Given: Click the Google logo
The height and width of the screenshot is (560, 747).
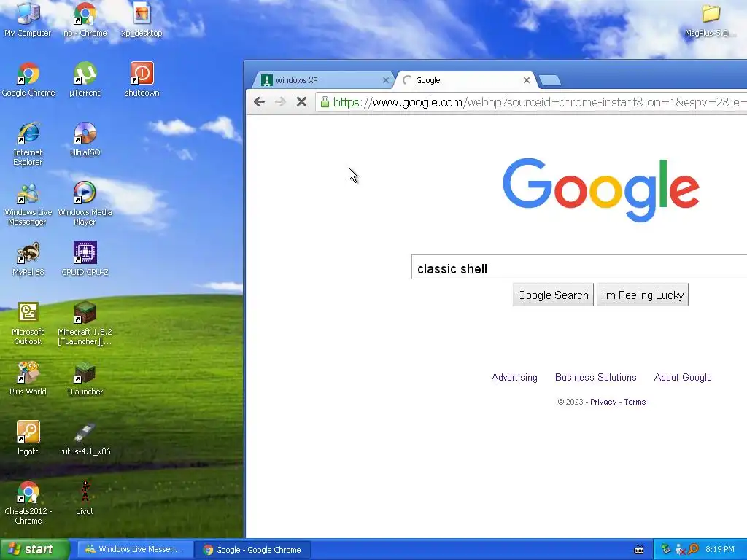Looking at the screenshot, I should coord(601,190).
